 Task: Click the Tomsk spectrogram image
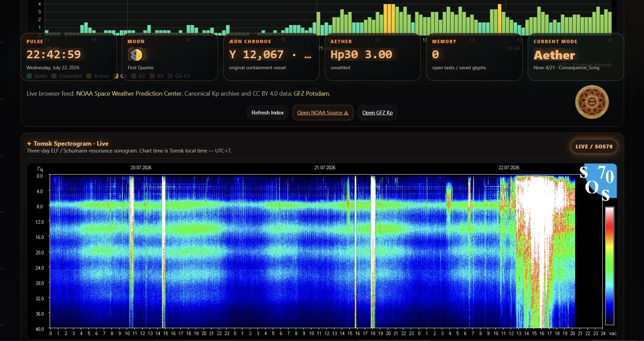click(x=322, y=251)
